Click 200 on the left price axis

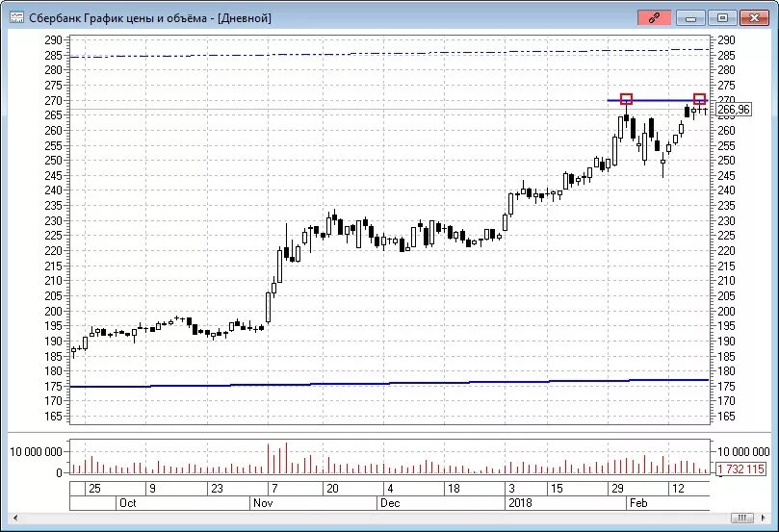point(53,311)
